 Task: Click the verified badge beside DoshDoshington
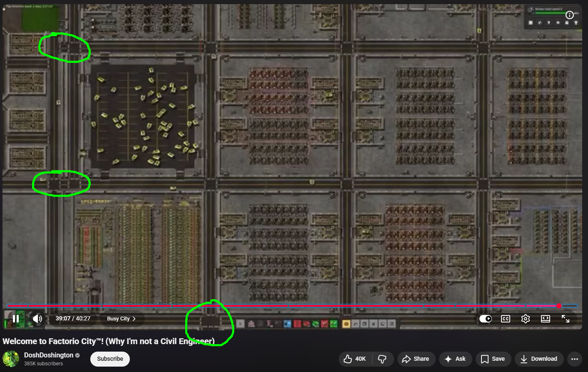(x=77, y=355)
